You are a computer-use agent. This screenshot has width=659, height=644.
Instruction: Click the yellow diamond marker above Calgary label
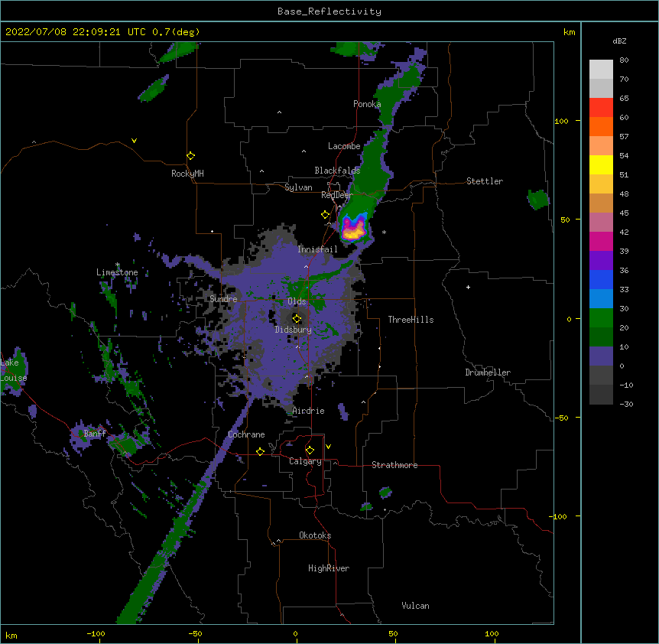coord(310,450)
